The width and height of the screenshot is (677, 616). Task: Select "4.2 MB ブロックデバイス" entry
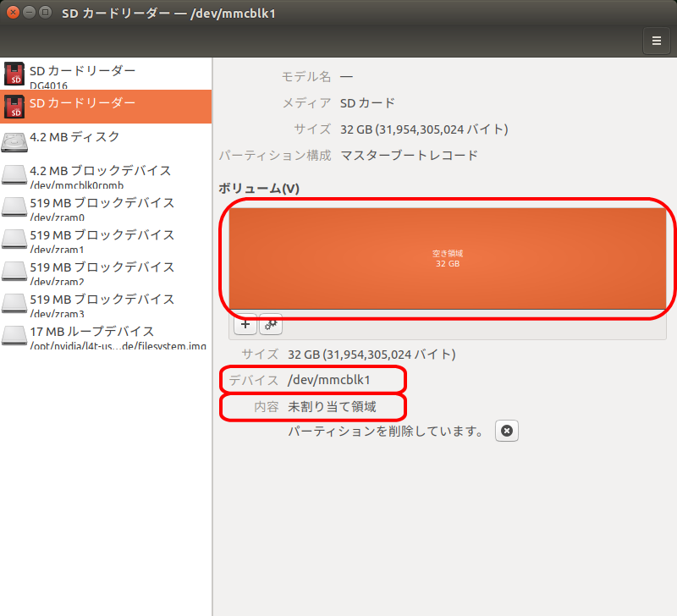pos(100,171)
